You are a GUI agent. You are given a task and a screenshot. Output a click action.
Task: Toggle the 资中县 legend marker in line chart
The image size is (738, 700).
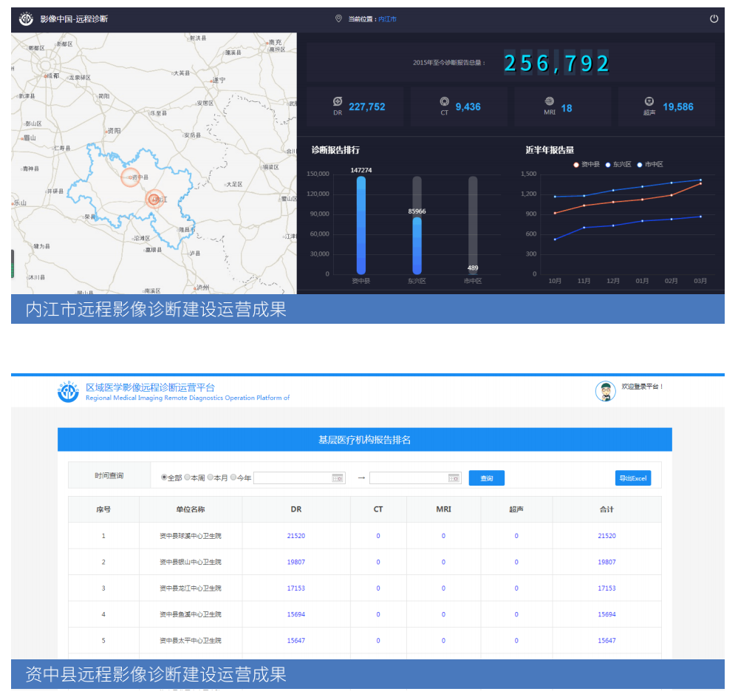(x=576, y=164)
